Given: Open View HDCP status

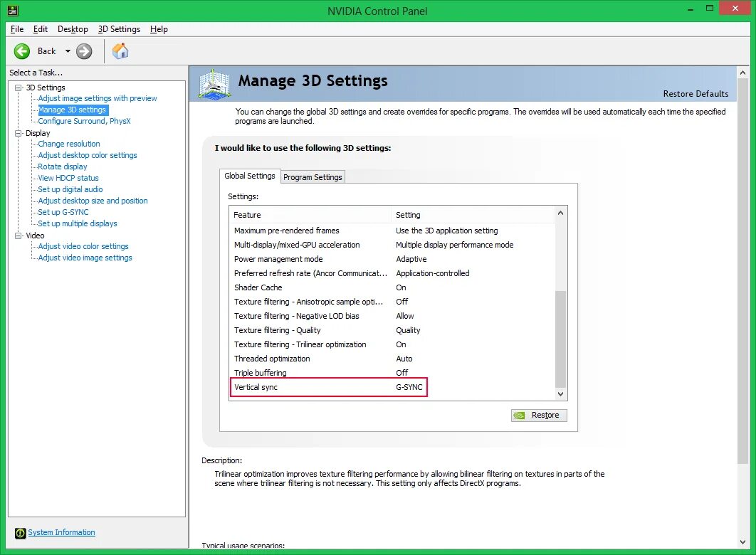Looking at the screenshot, I should [68, 178].
